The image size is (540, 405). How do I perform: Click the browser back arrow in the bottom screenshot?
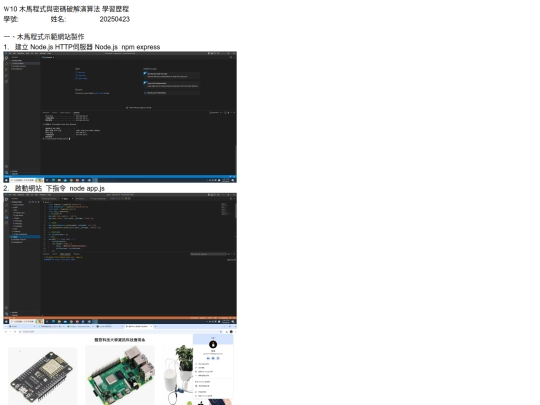tap(6, 332)
